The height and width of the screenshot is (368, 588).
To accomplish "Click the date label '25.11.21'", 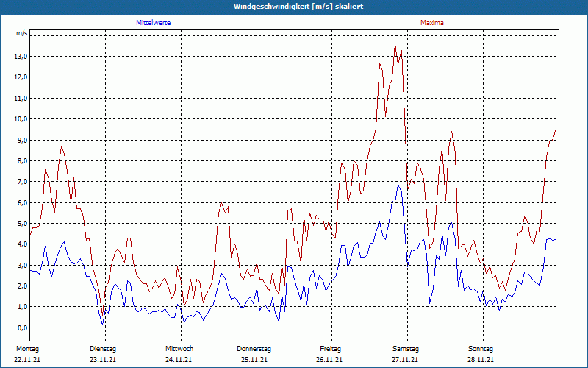I will [x=254, y=360].
